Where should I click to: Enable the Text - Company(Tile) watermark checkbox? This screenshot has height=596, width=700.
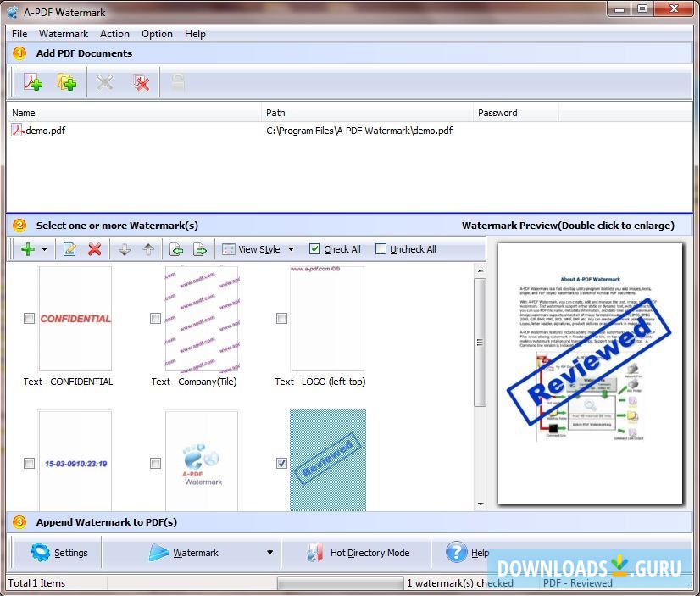(x=155, y=318)
